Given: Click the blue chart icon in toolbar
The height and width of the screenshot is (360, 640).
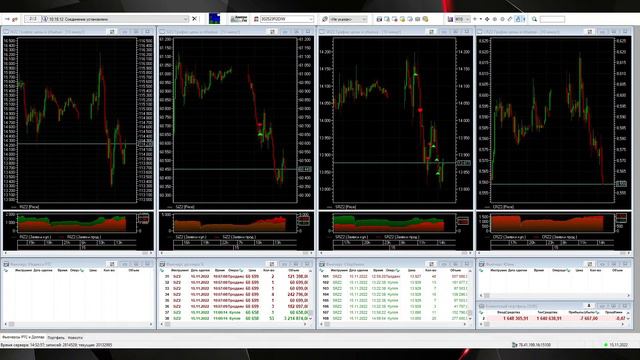Looking at the screenshot, I should tap(214, 19).
